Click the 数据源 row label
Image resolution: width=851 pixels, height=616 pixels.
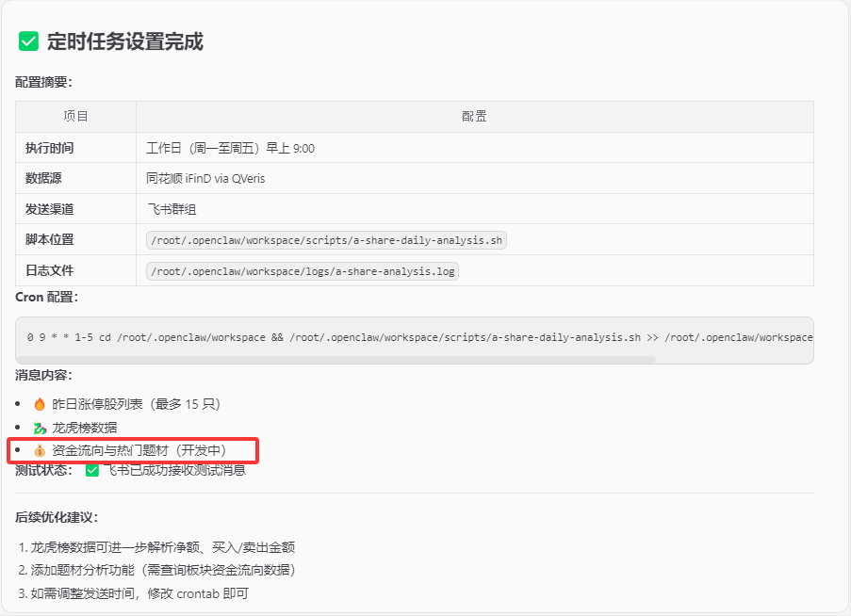click(43, 179)
